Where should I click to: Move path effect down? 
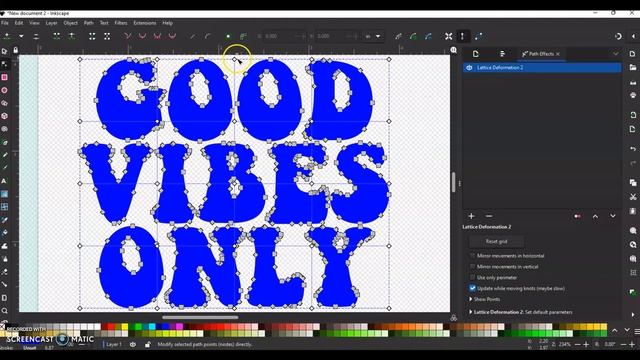tap(613, 216)
